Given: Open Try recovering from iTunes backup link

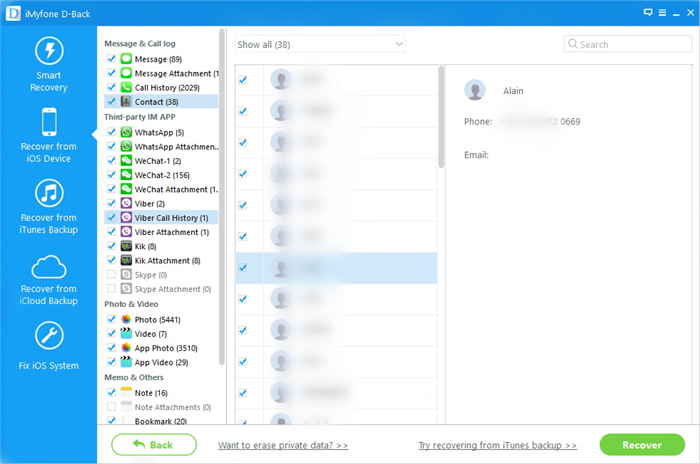Looking at the screenshot, I should point(497,445).
